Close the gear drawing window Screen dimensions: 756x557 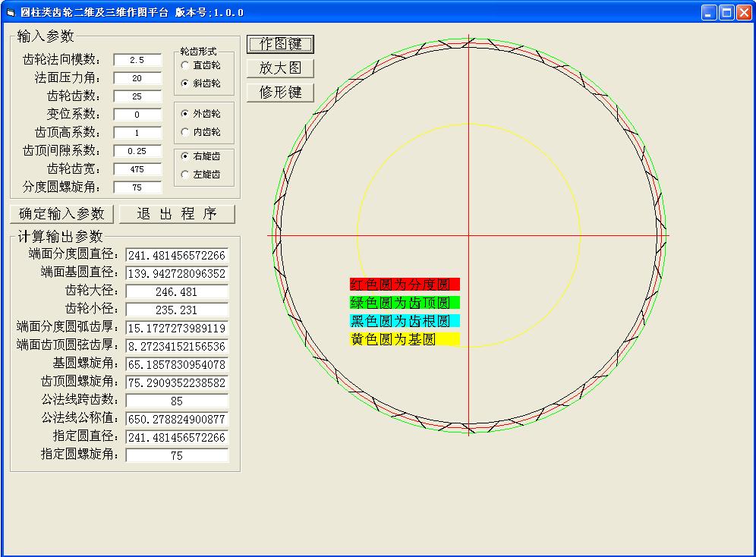[744, 13]
